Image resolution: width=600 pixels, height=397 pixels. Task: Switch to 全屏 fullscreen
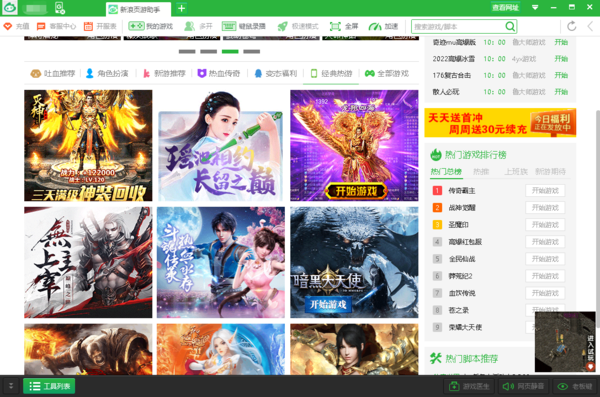(344, 26)
